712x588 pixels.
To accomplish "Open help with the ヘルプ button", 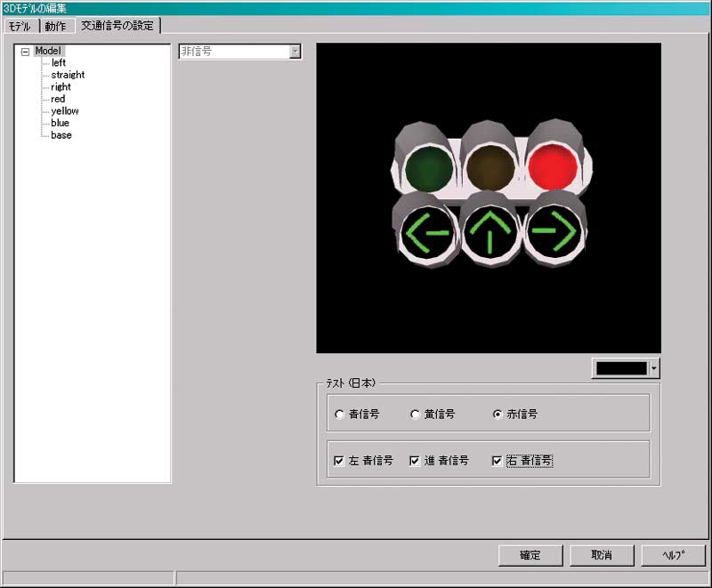I will pyautogui.click(x=674, y=555).
